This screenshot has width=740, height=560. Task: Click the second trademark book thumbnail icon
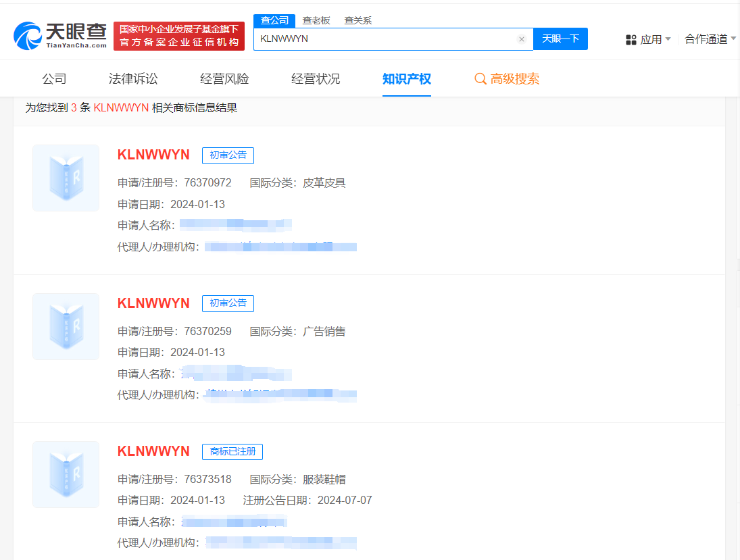coord(66,326)
